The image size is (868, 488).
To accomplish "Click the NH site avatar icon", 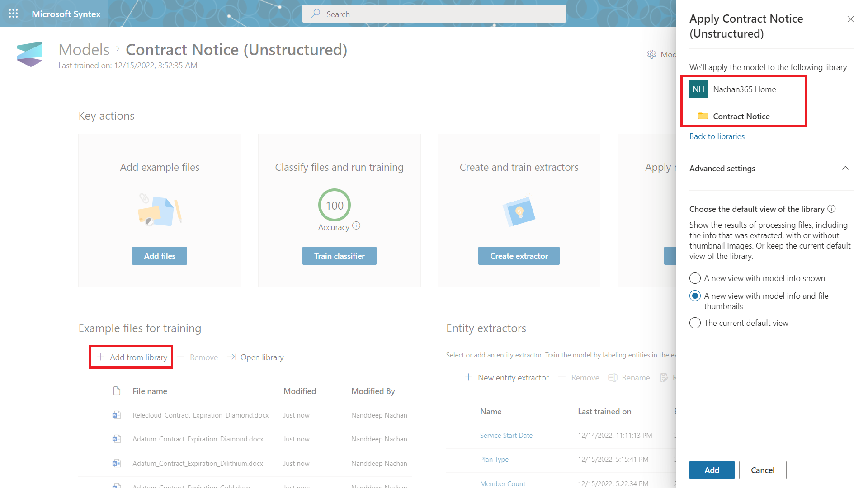I will (x=698, y=89).
